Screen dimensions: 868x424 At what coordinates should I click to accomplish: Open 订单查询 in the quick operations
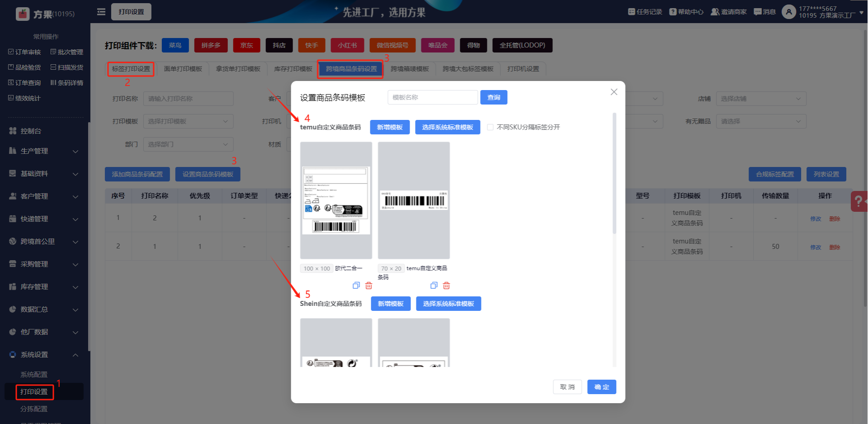[x=24, y=83]
